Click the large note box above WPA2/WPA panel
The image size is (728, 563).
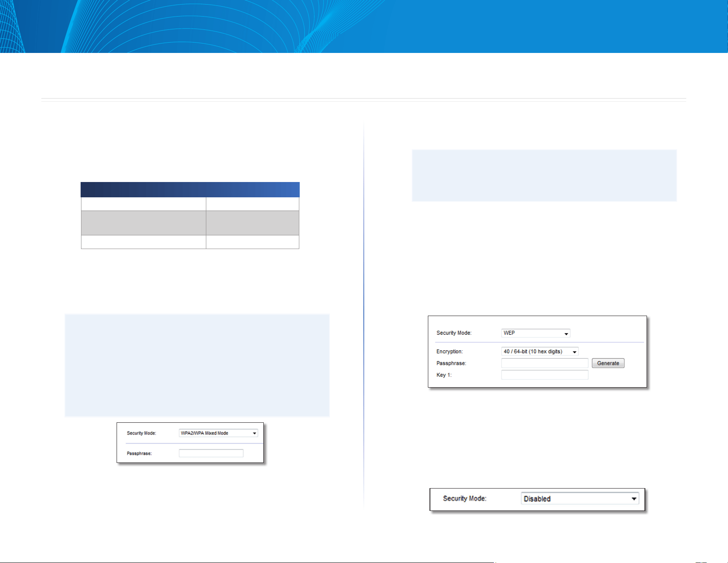(197, 365)
